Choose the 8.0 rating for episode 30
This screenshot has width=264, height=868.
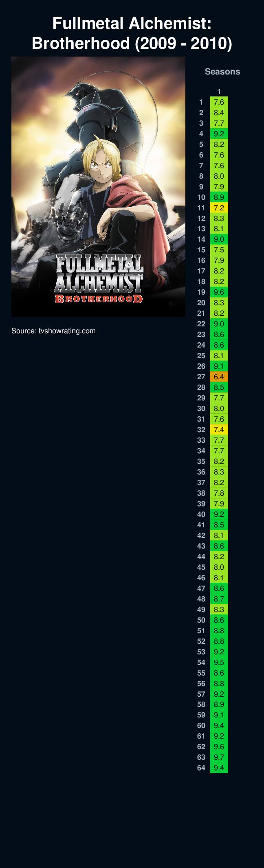point(219,409)
